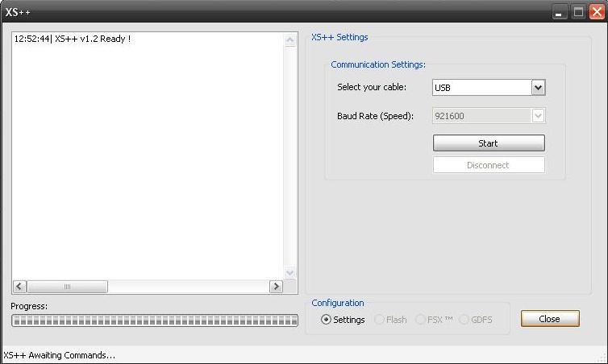Choose the Flash configuration option
Image resolution: width=608 pixels, height=364 pixels.
(x=379, y=320)
